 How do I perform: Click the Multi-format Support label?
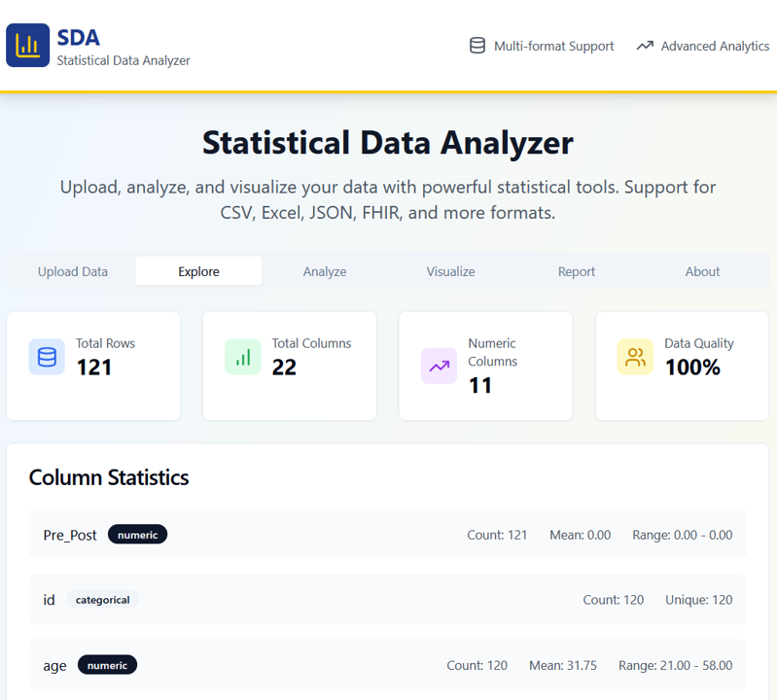point(553,46)
